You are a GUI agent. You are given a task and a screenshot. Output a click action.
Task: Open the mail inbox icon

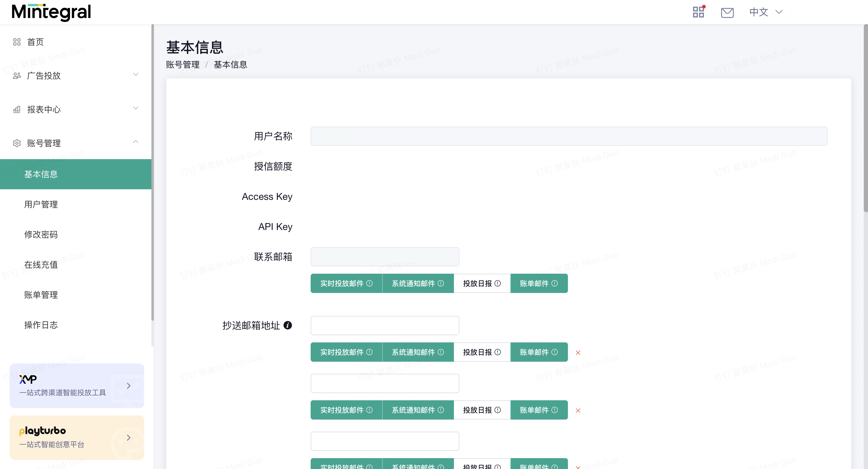pos(727,12)
